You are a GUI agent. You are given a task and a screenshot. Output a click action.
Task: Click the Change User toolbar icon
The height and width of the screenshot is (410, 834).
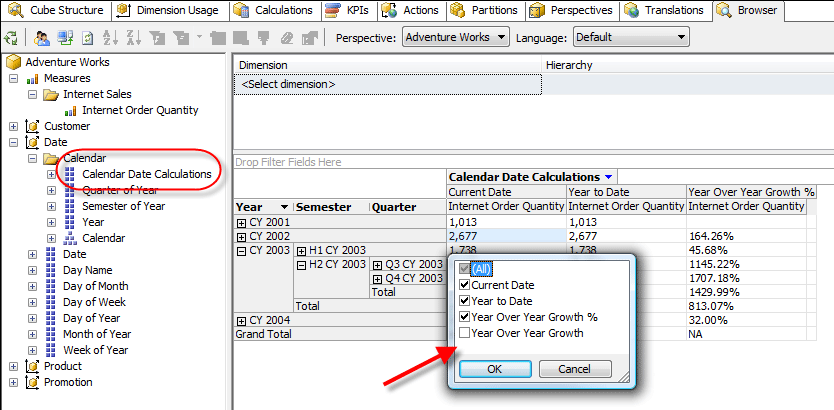tap(42, 37)
